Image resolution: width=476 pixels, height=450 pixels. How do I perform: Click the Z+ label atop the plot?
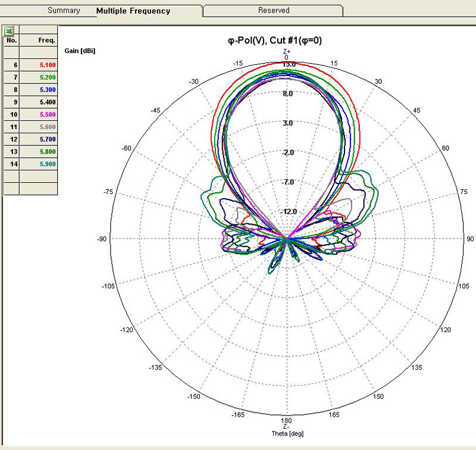(287, 51)
